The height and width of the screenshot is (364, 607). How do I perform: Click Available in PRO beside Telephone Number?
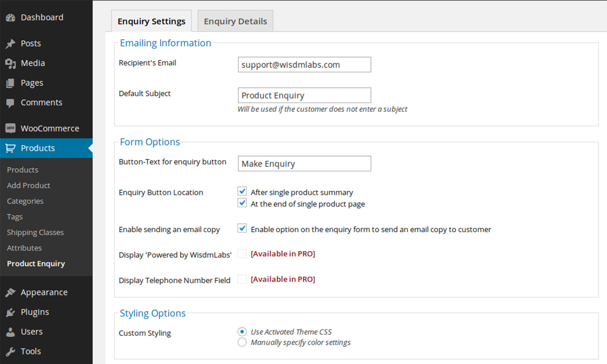[283, 279]
